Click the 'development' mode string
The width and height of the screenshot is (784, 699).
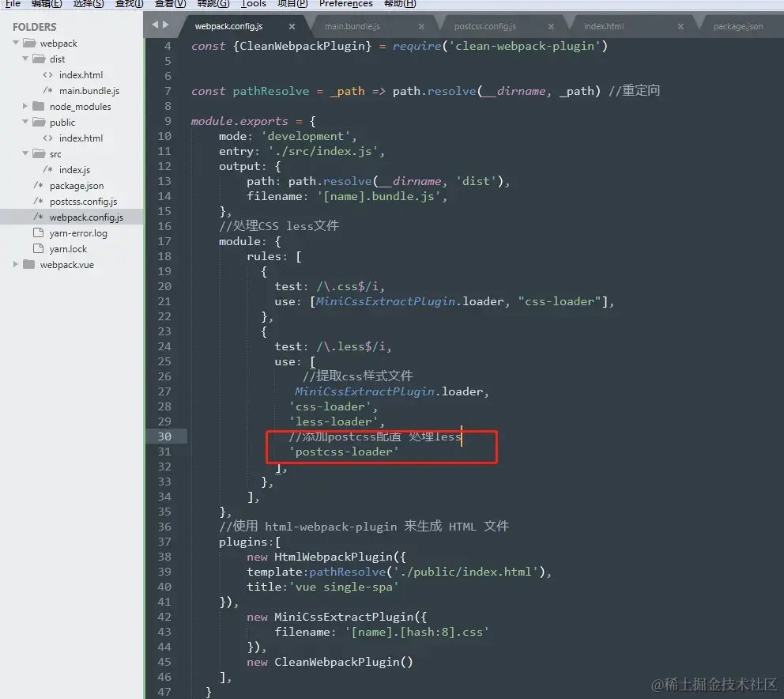[305, 136]
